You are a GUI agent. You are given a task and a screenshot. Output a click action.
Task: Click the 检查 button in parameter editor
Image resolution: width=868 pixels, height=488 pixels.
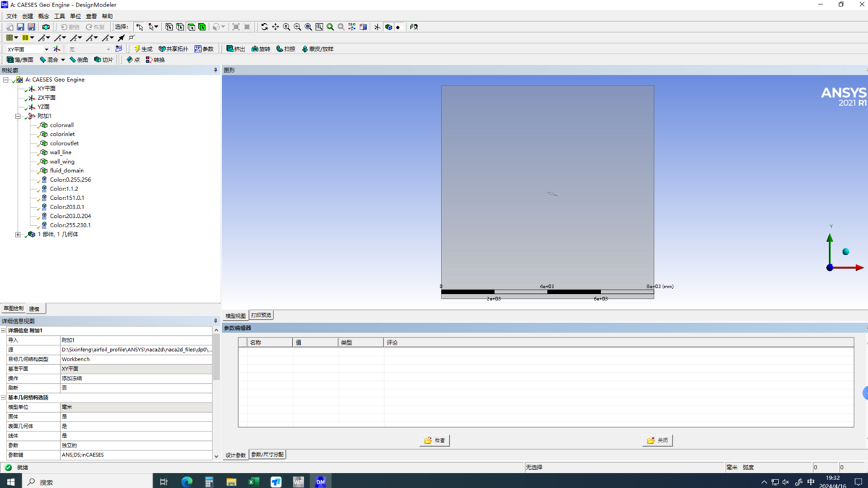tap(434, 440)
